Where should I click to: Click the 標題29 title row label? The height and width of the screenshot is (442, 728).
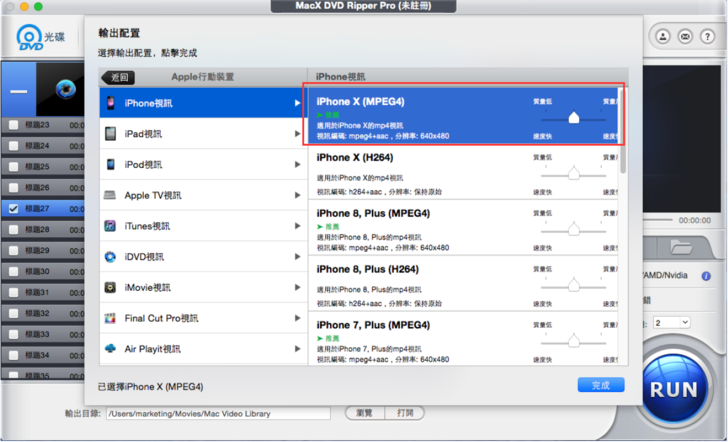pyautogui.click(x=38, y=250)
